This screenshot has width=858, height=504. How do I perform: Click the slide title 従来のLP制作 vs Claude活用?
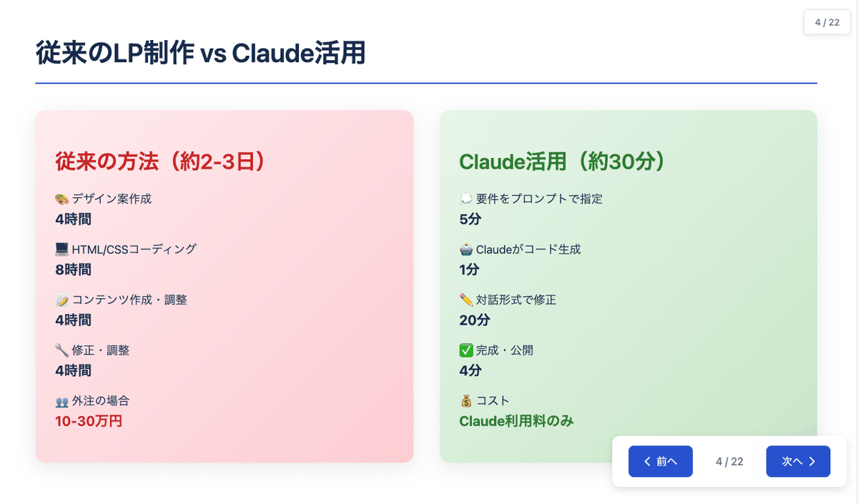[x=200, y=54]
